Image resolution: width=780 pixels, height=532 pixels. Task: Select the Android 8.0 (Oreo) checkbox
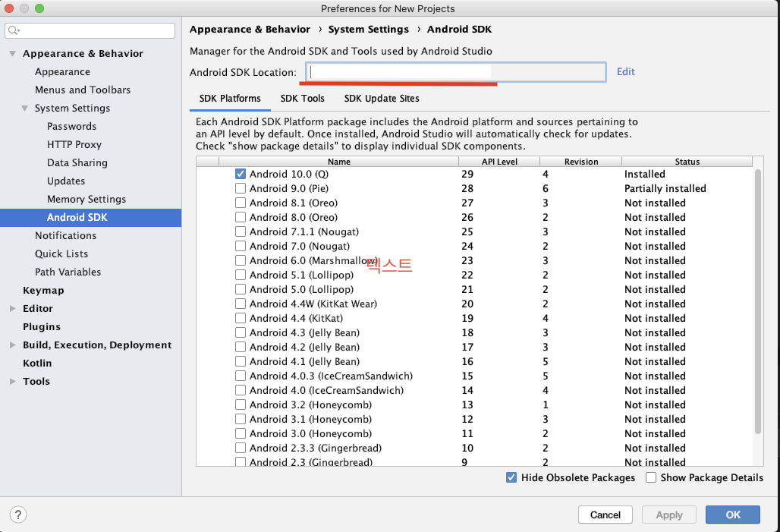point(241,217)
